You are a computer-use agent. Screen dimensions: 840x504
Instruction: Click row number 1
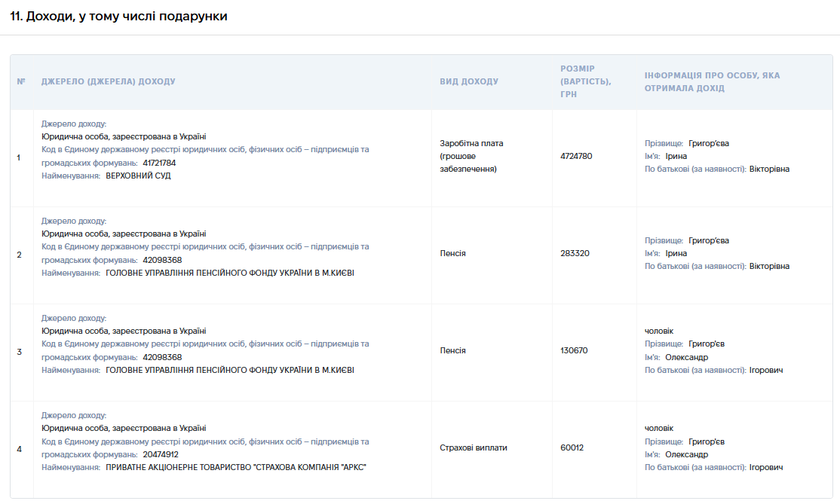click(x=19, y=158)
